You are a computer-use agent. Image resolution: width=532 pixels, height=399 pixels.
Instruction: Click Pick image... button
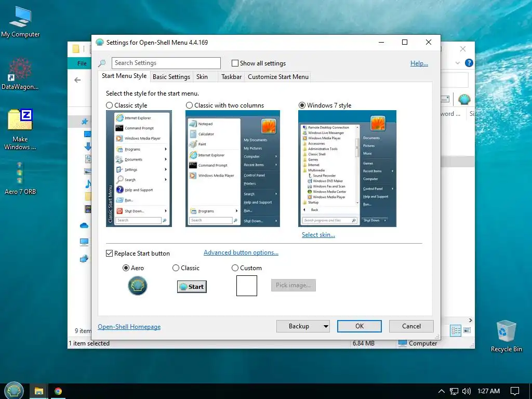coord(294,285)
